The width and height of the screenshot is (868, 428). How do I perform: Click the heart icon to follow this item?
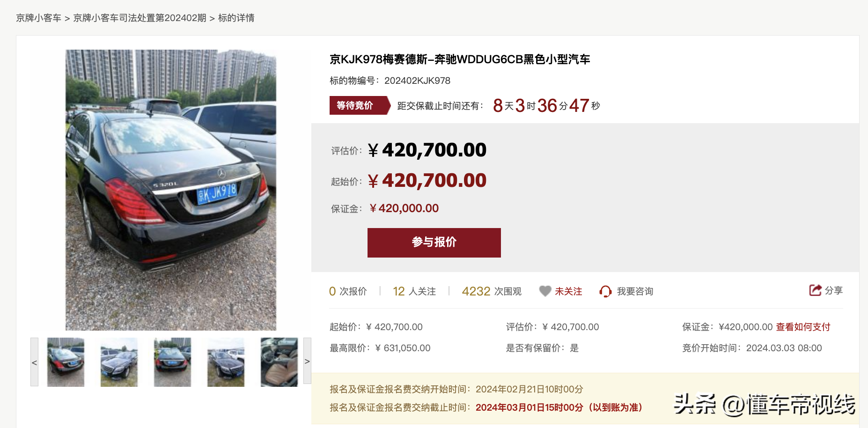[545, 291]
